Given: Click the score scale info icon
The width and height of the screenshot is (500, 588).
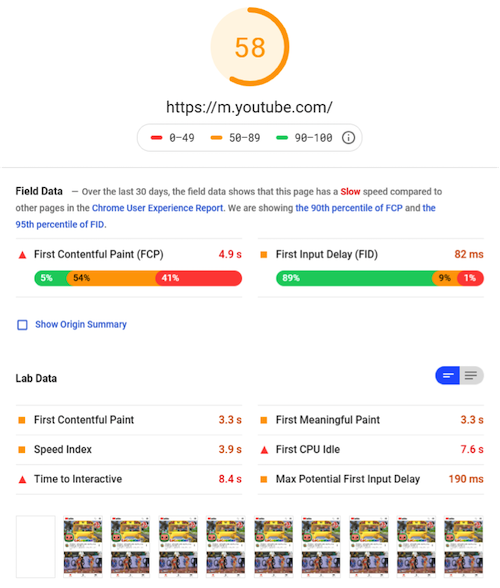Looking at the screenshot, I should click(x=348, y=138).
